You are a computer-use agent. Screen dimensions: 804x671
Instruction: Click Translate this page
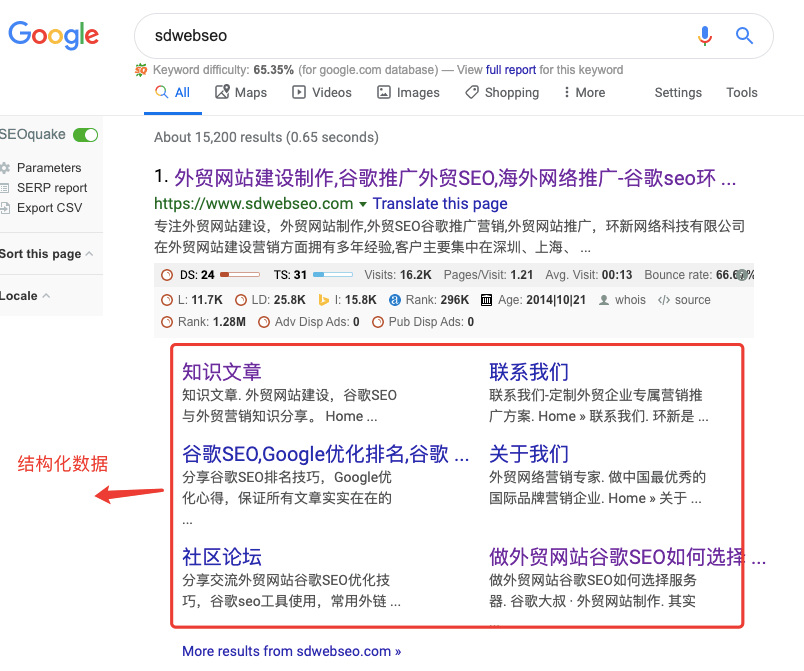click(x=440, y=204)
